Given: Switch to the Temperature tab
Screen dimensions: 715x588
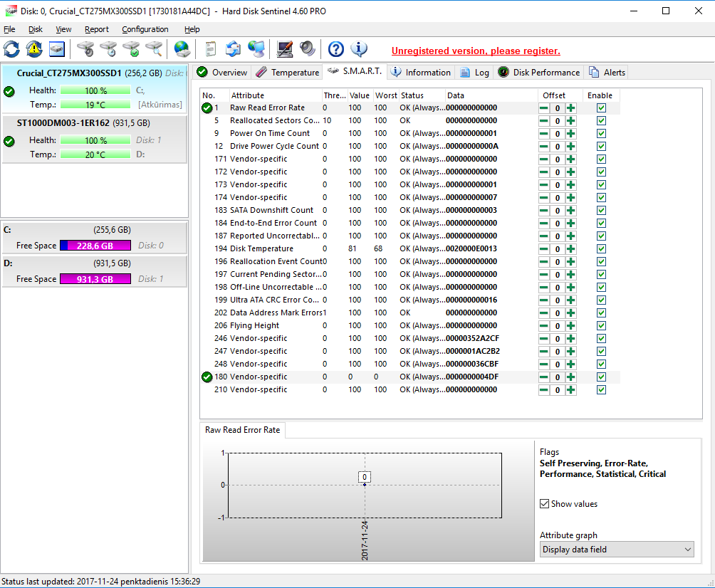Looking at the screenshot, I should pos(287,73).
